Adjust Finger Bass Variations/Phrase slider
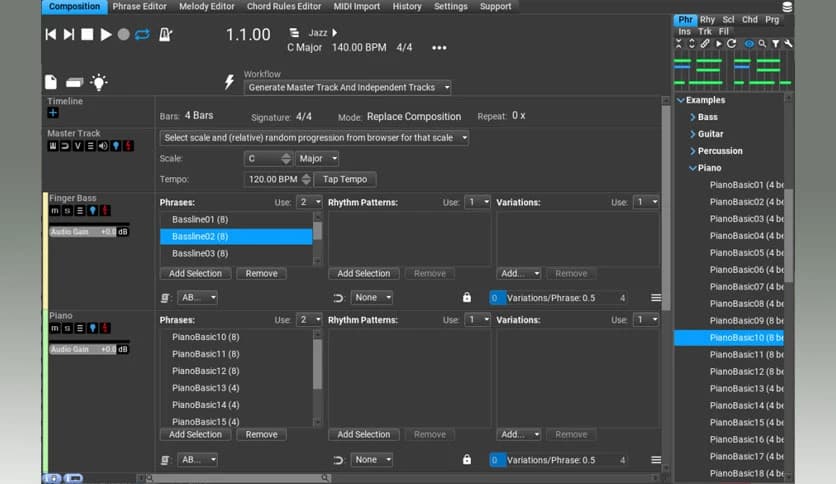Image resolution: width=836 pixels, height=484 pixels. pyautogui.click(x=558, y=298)
